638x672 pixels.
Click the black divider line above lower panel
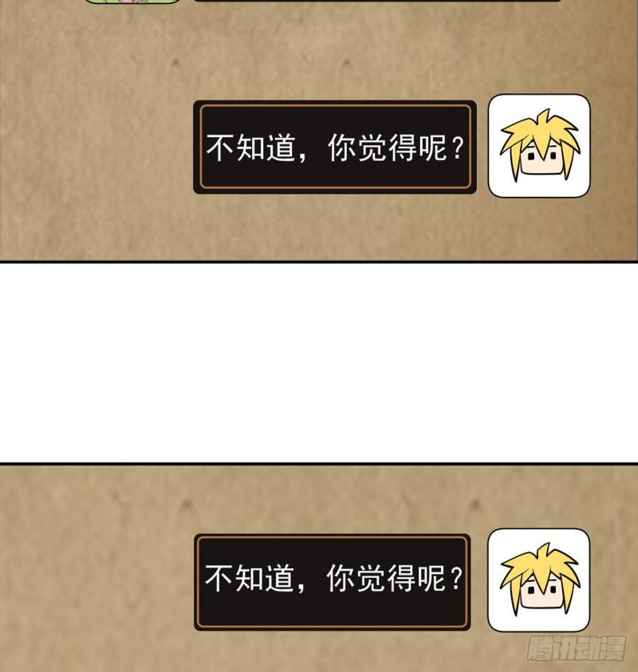point(319,464)
